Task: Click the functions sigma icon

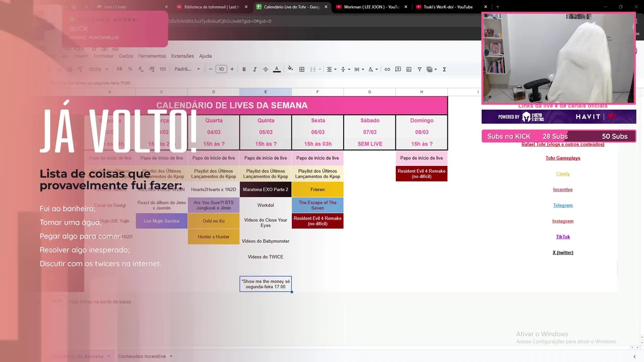Action: click(x=444, y=69)
